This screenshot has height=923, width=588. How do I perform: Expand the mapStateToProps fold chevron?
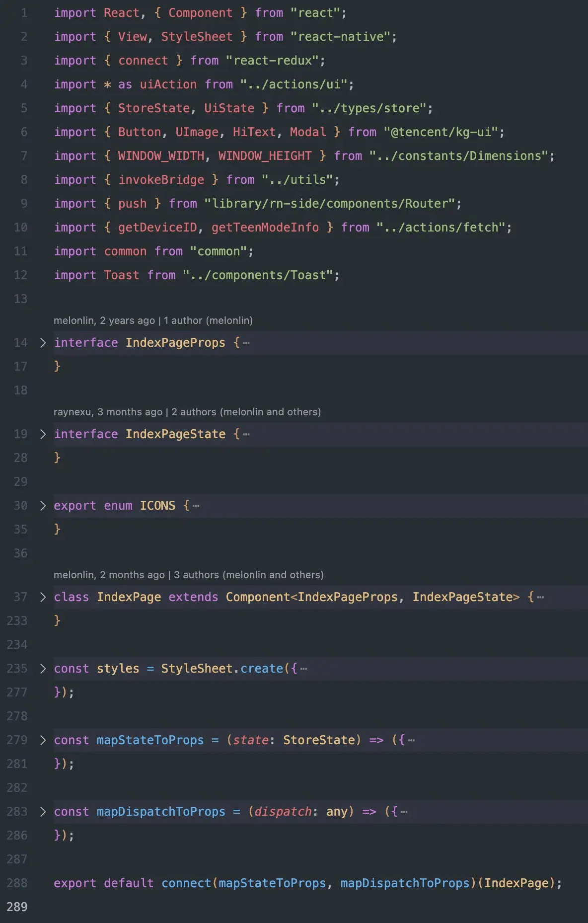click(43, 740)
